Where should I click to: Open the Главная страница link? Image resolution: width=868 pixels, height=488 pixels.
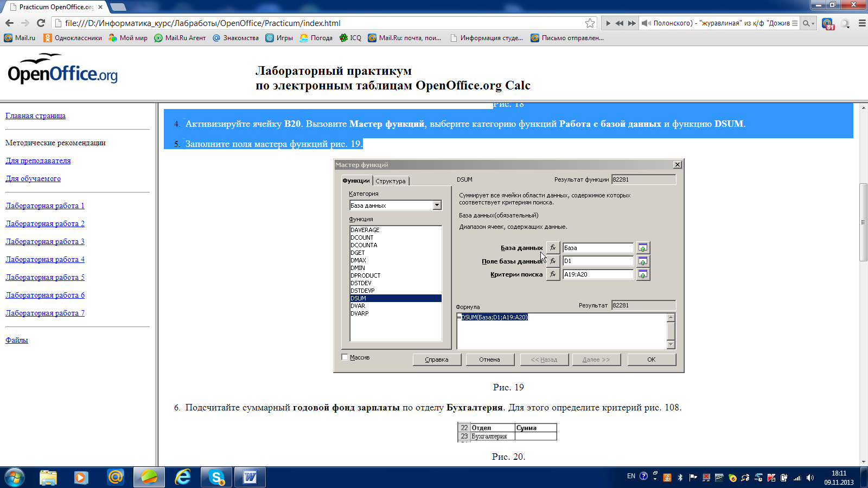pos(35,115)
